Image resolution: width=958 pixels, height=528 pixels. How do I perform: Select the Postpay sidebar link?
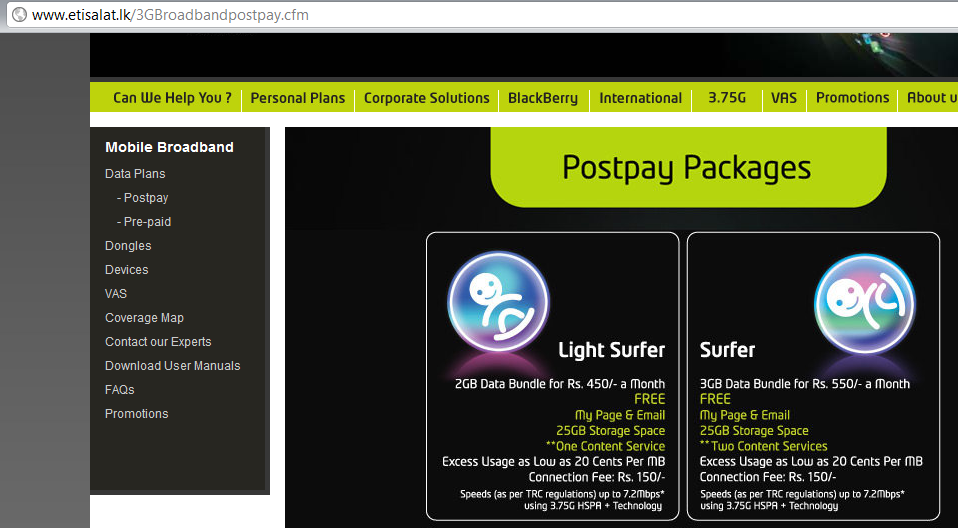click(x=145, y=198)
